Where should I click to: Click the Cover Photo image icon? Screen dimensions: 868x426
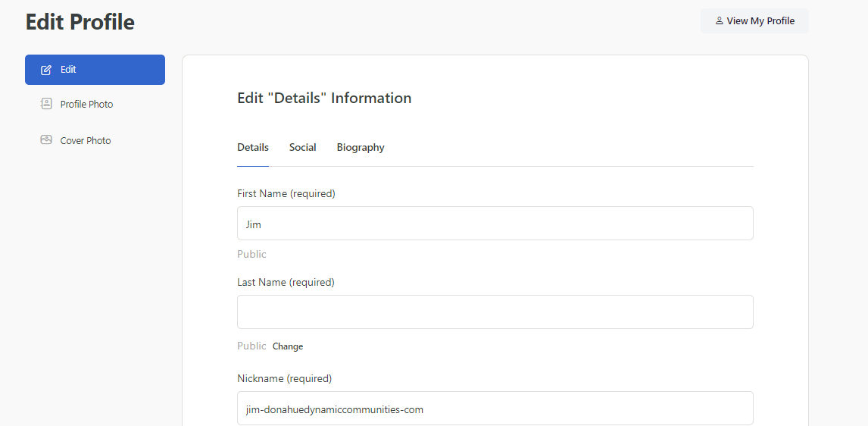(x=46, y=139)
